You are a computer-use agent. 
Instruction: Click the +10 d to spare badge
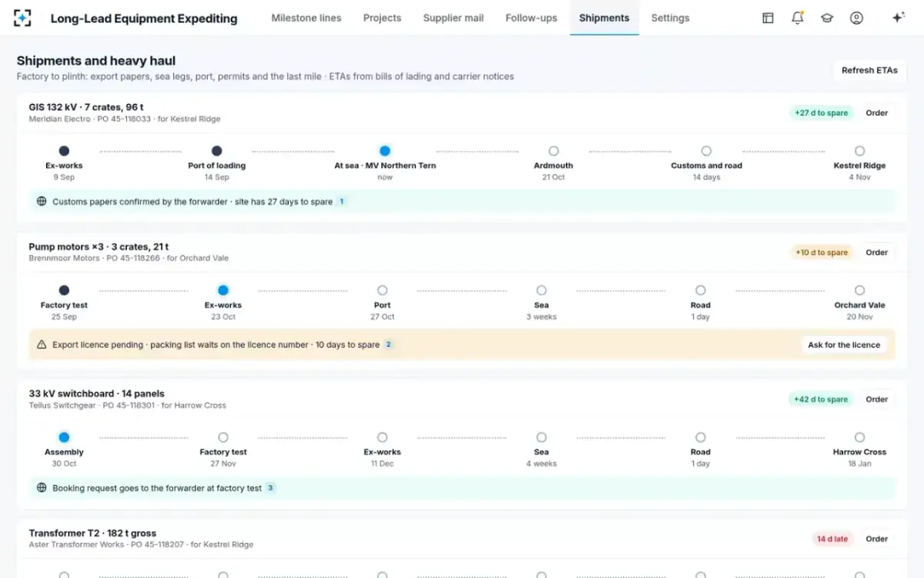pyautogui.click(x=822, y=252)
